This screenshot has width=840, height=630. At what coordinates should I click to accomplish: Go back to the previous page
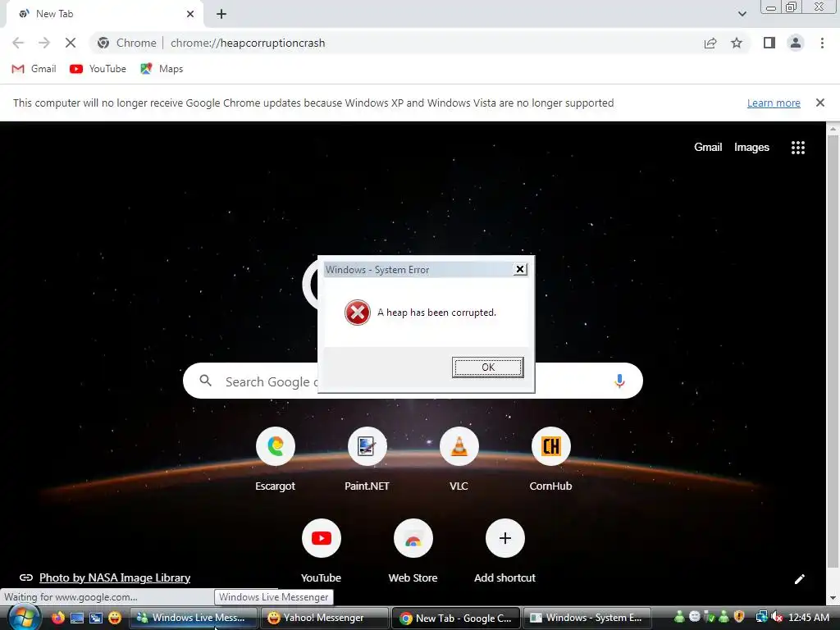coord(18,43)
